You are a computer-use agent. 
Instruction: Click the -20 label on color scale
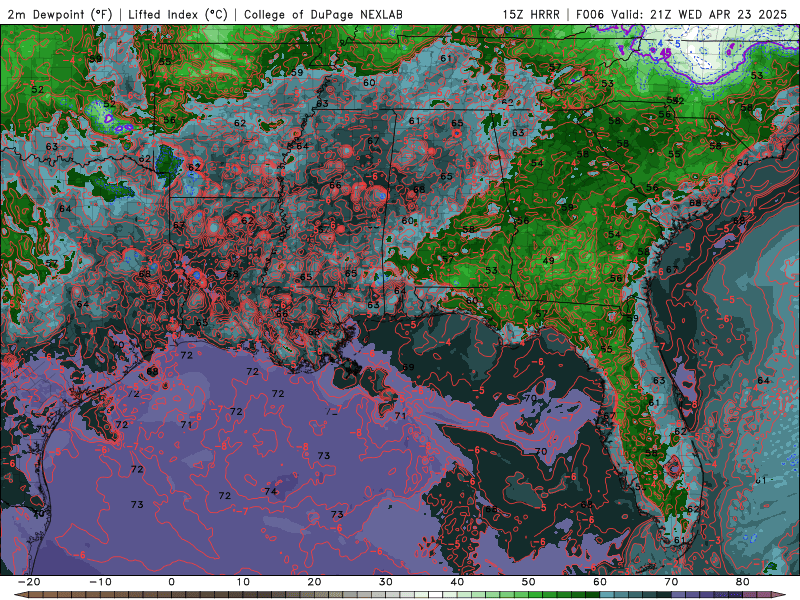click(29, 582)
